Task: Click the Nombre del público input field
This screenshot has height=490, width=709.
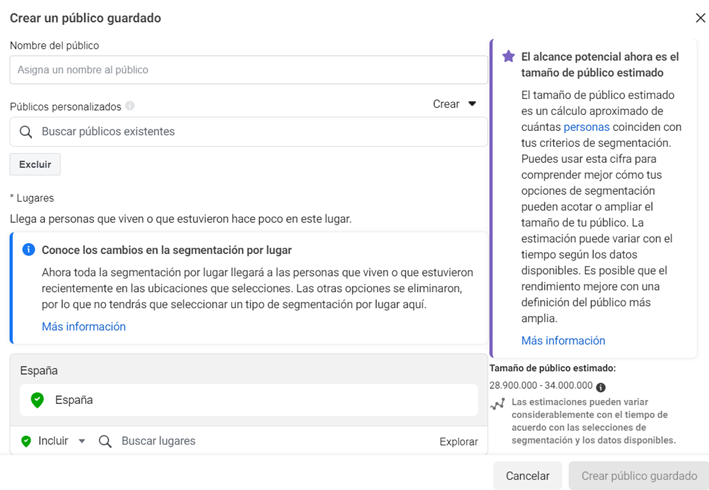Action: (x=248, y=70)
